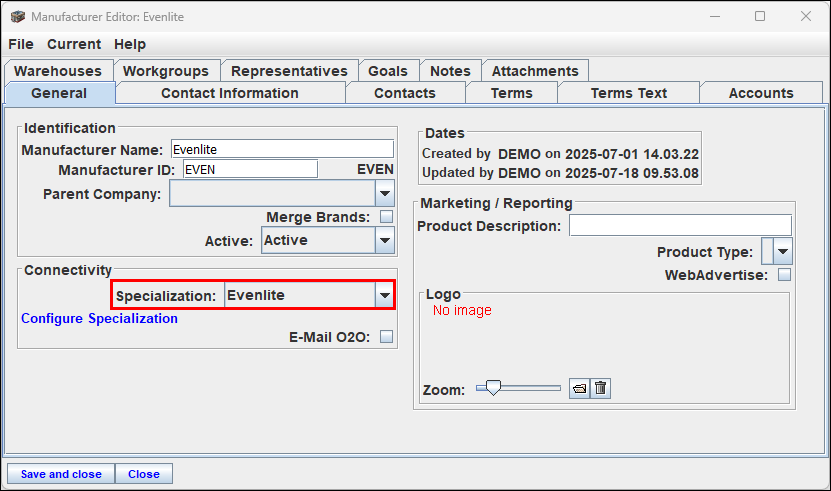Viewport: 831px width, 491px height.
Task: Open the Current menu
Action: tap(74, 44)
